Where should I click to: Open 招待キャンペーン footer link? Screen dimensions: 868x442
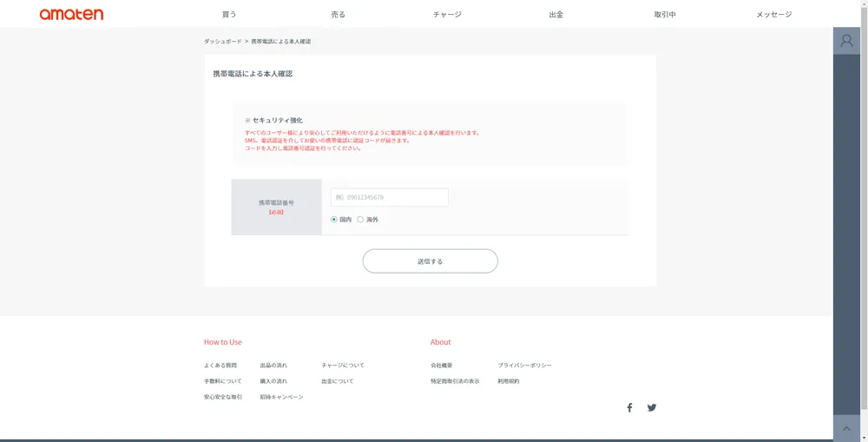pos(282,397)
